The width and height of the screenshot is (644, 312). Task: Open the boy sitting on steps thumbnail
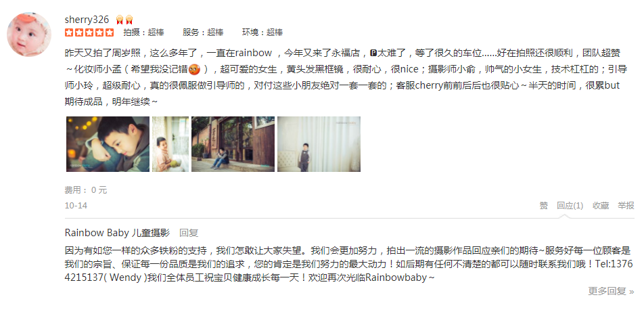click(x=233, y=144)
